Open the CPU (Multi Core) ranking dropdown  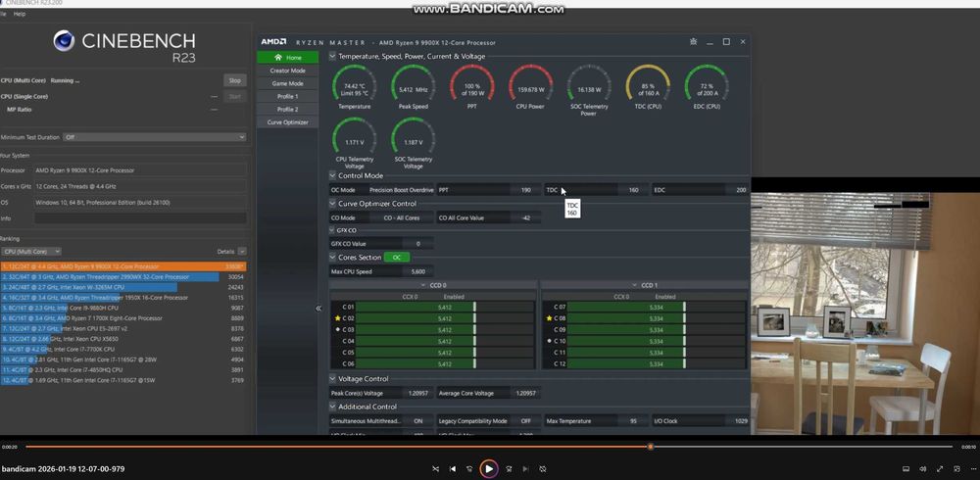[31, 251]
